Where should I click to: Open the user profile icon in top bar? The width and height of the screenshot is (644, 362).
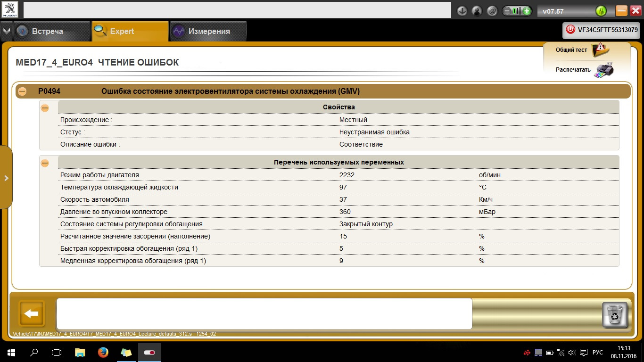click(x=477, y=10)
